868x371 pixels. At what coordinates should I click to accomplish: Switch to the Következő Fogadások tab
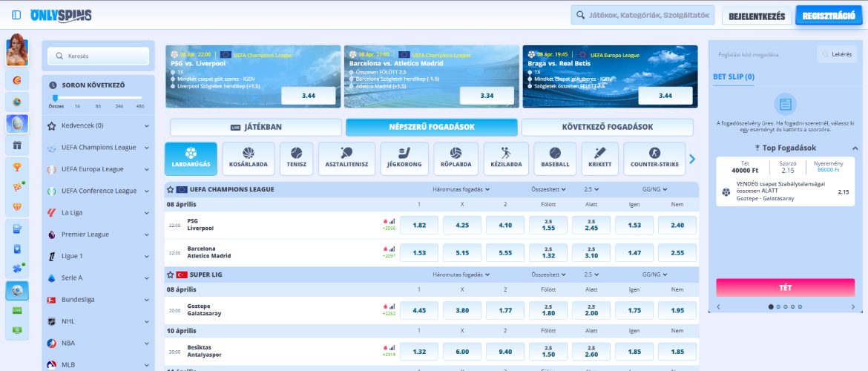tap(608, 128)
